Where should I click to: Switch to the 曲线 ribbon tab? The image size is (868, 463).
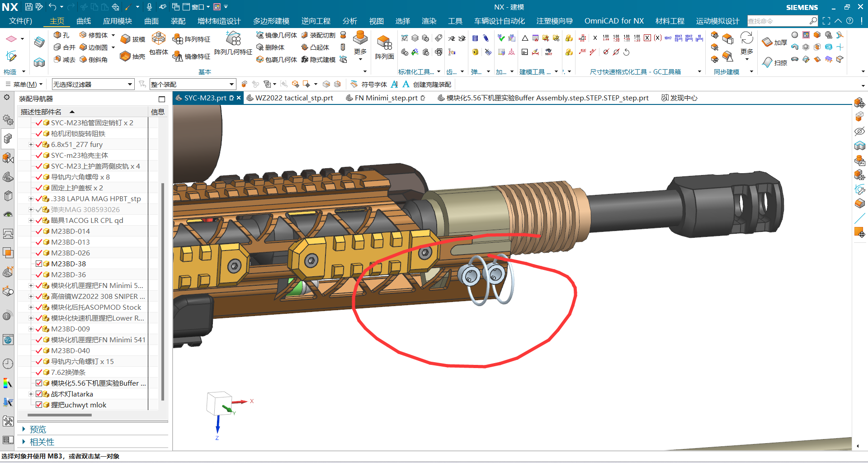pyautogui.click(x=84, y=21)
